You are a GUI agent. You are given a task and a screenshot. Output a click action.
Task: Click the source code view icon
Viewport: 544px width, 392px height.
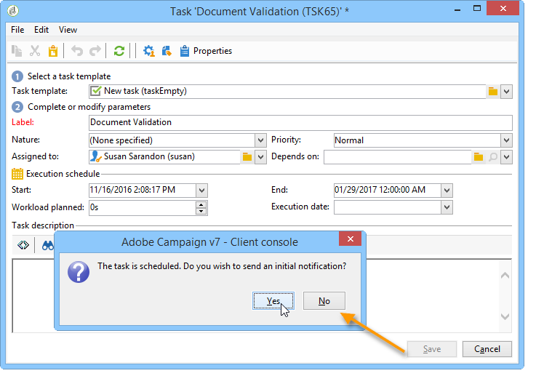pos(23,245)
